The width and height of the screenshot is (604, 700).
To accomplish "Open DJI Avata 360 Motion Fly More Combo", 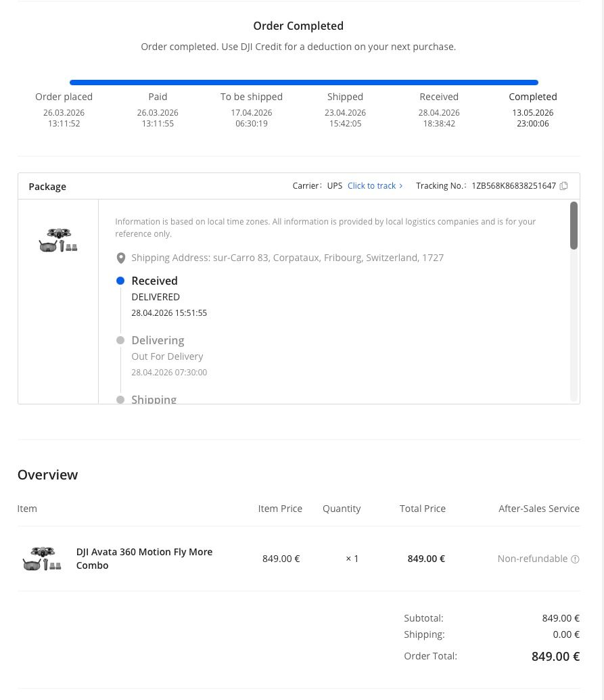I will pos(144,559).
